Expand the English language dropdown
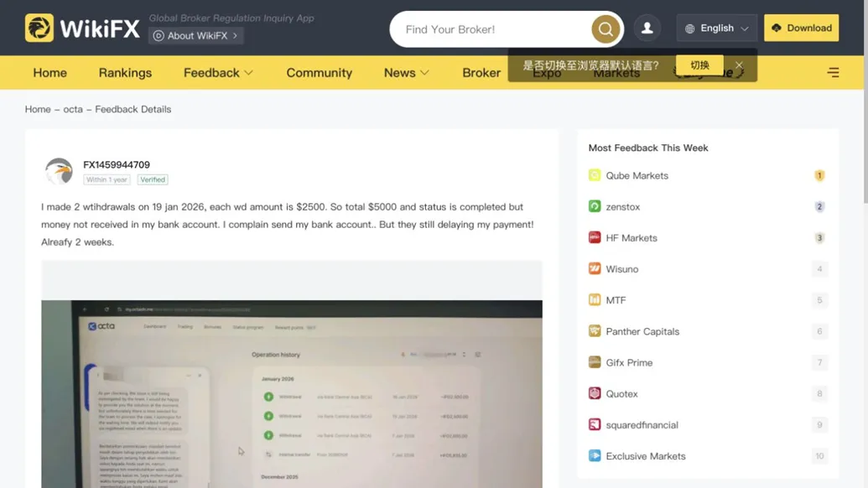Screen dimensions: 868x488 tap(745, 29)
